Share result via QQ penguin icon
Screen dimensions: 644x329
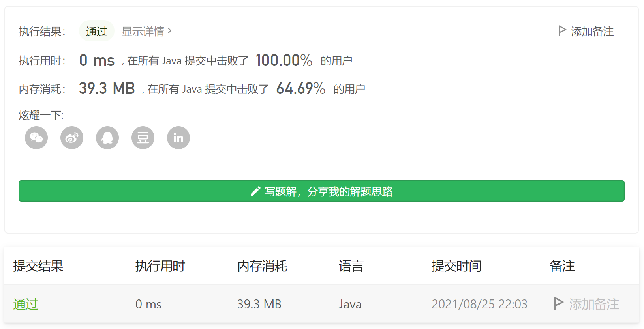[107, 138]
